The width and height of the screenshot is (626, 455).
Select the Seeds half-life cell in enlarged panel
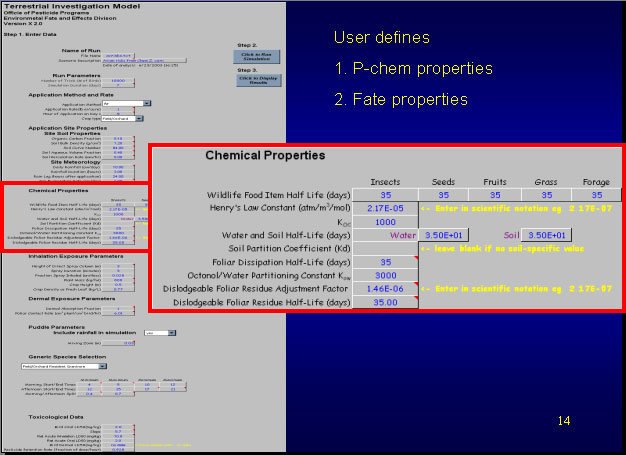pyautogui.click(x=443, y=195)
